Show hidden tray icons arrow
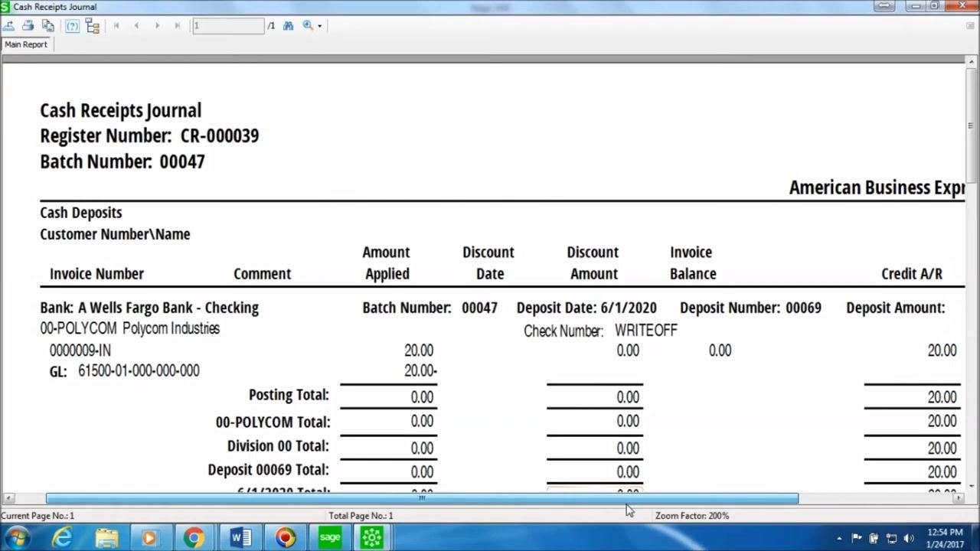980x551 pixels. point(840,539)
